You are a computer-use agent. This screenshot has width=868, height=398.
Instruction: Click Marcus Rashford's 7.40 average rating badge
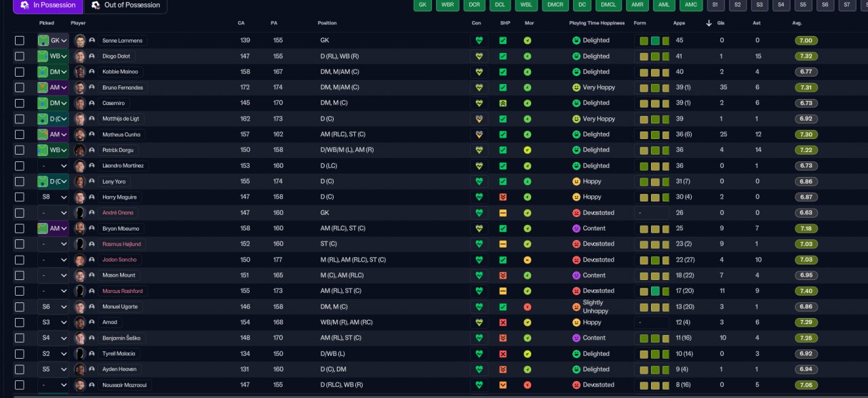806,291
